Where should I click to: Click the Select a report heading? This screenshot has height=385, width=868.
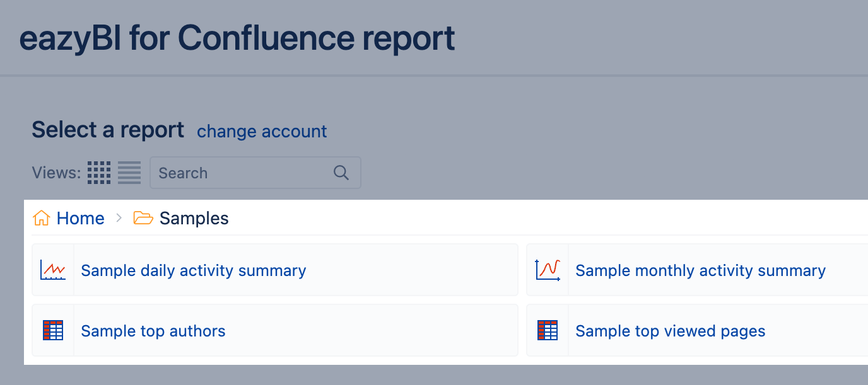pyautogui.click(x=107, y=130)
